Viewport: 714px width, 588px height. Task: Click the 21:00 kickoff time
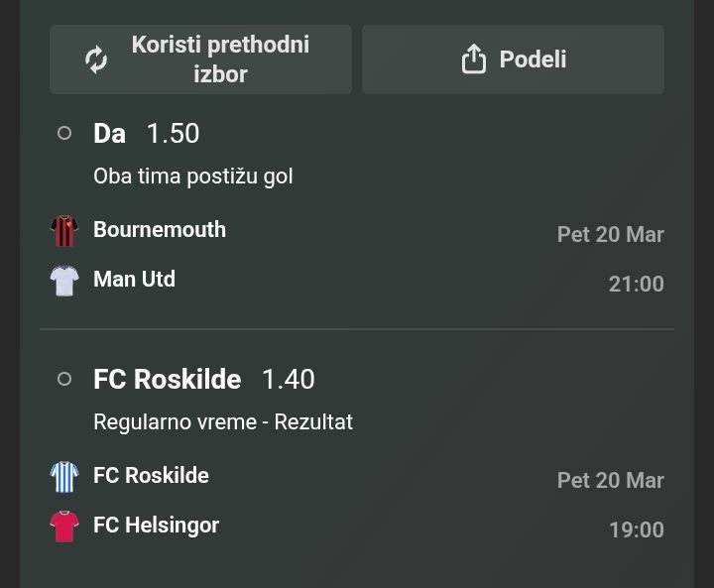[636, 285]
